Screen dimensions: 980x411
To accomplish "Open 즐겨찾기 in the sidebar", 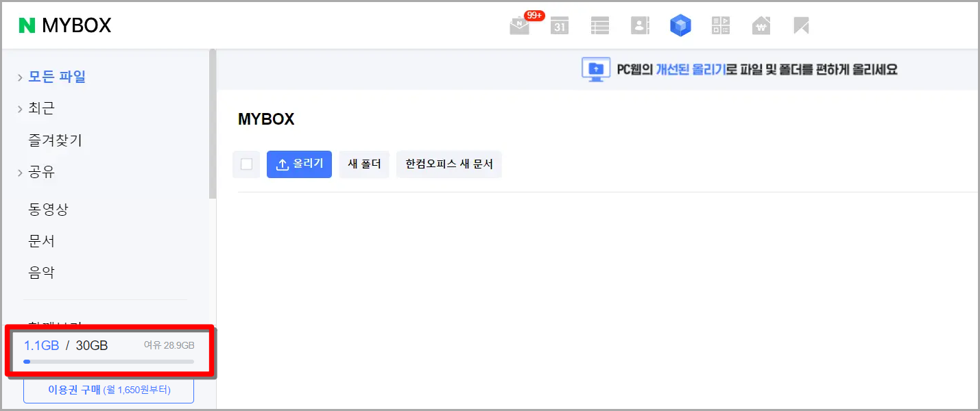I will tap(55, 140).
